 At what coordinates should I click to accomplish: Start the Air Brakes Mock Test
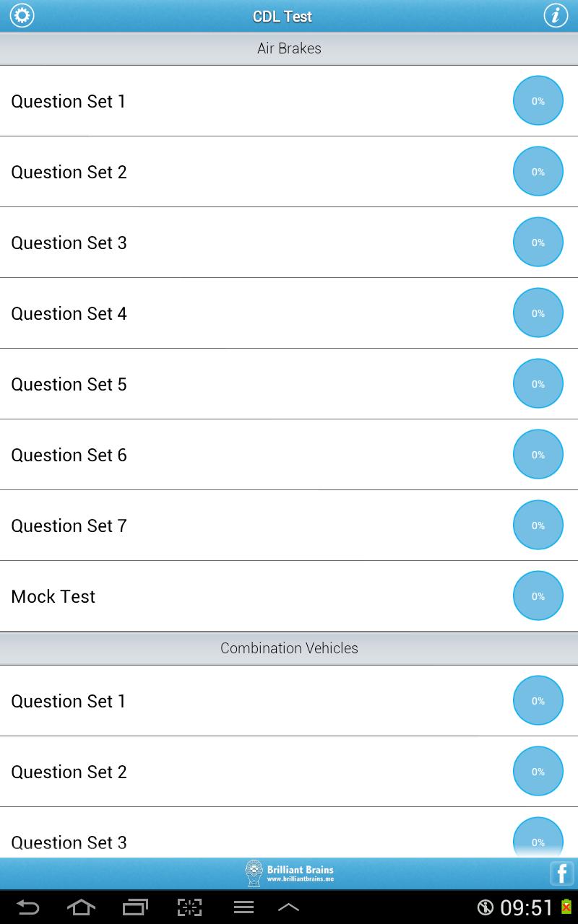tap(289, 596)
